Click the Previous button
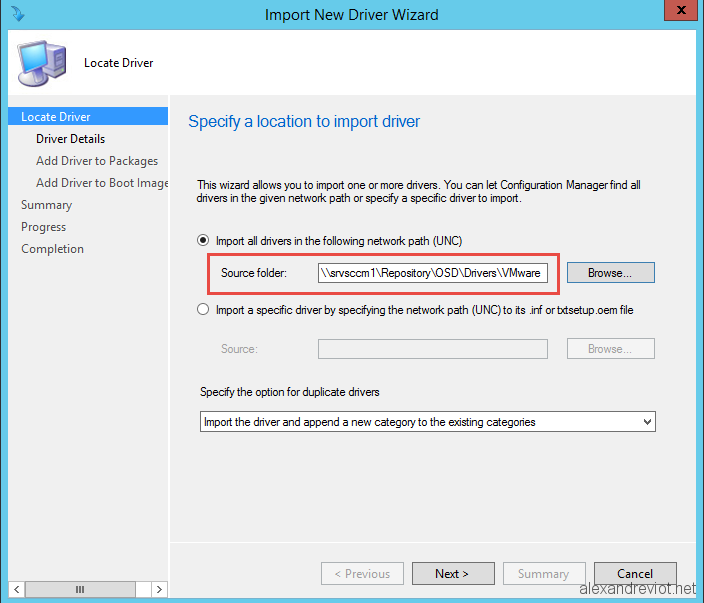 point(362,573)
